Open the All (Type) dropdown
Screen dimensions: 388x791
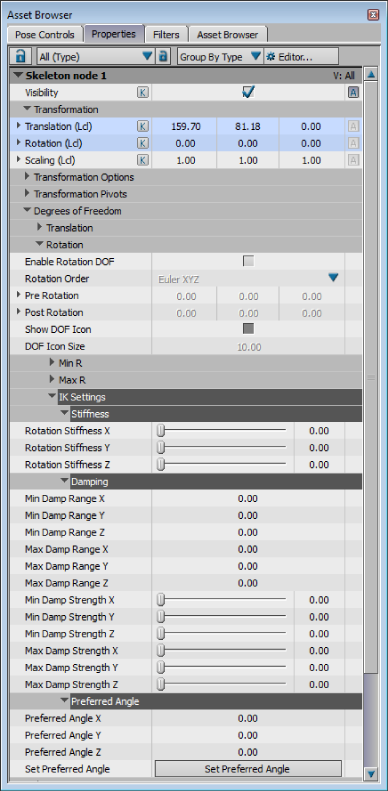point(95,56)
